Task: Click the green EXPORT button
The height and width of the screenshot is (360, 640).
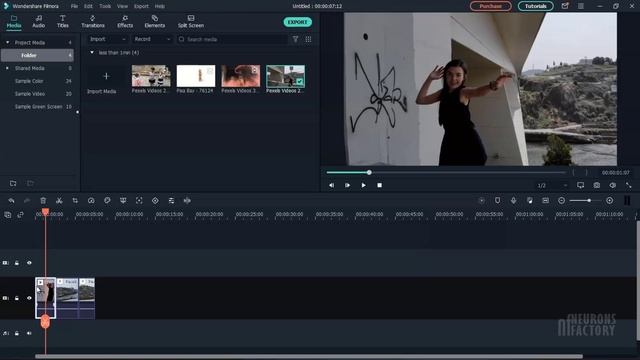Action: point(298,22)
